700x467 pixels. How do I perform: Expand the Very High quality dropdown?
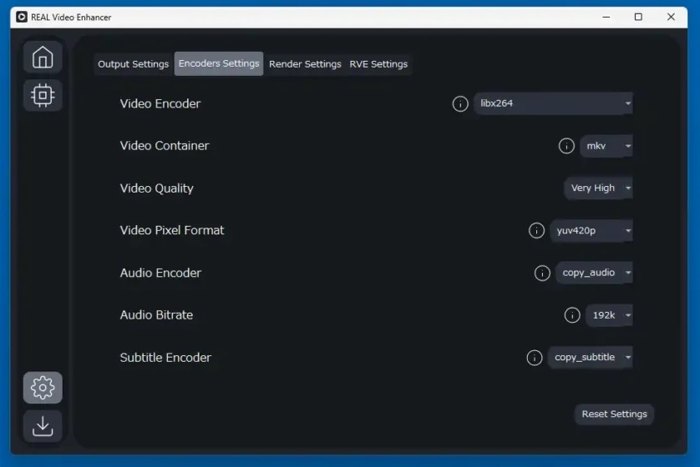click(x=598, y=188)
